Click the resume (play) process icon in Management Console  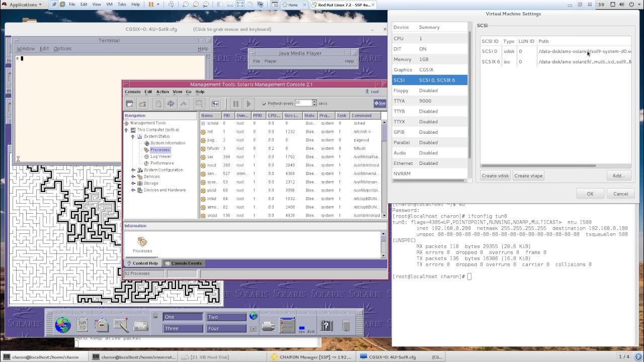(x=248, y=104)
